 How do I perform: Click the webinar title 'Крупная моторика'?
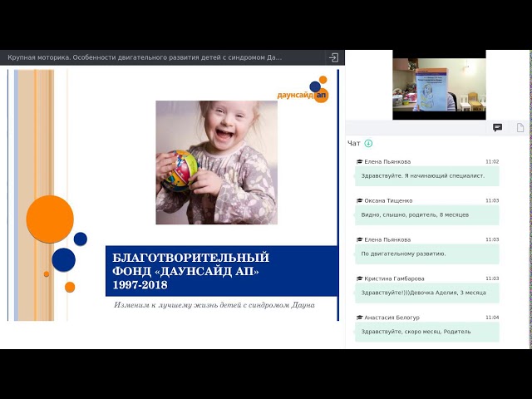pyautogui.click(x=145, y=57)
